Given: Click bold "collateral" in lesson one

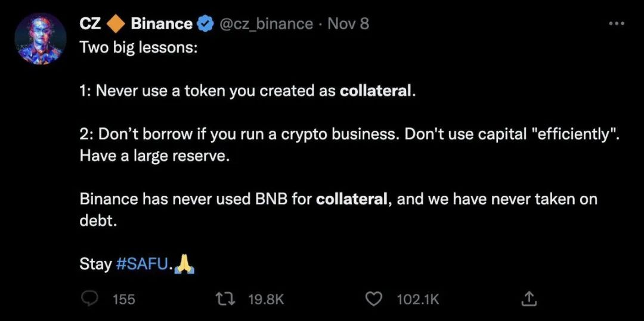Looking at the screenshot, I should click(x=375, y=91).
